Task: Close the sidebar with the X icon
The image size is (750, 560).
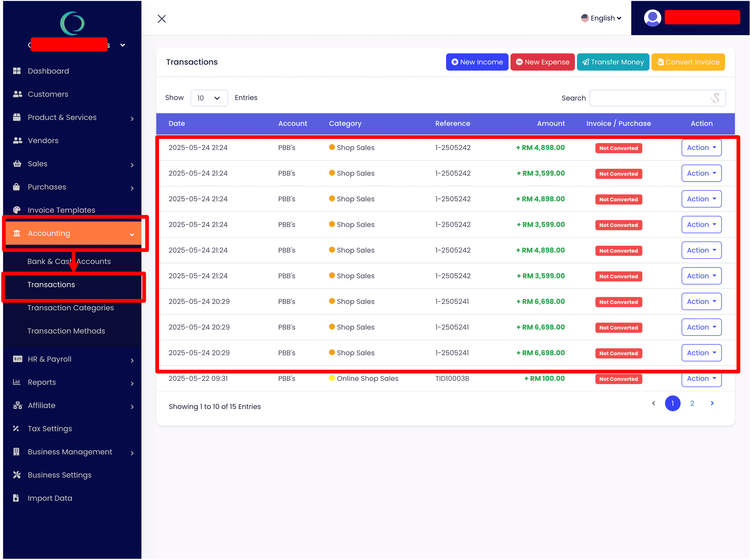Action: tap(162, 19)
